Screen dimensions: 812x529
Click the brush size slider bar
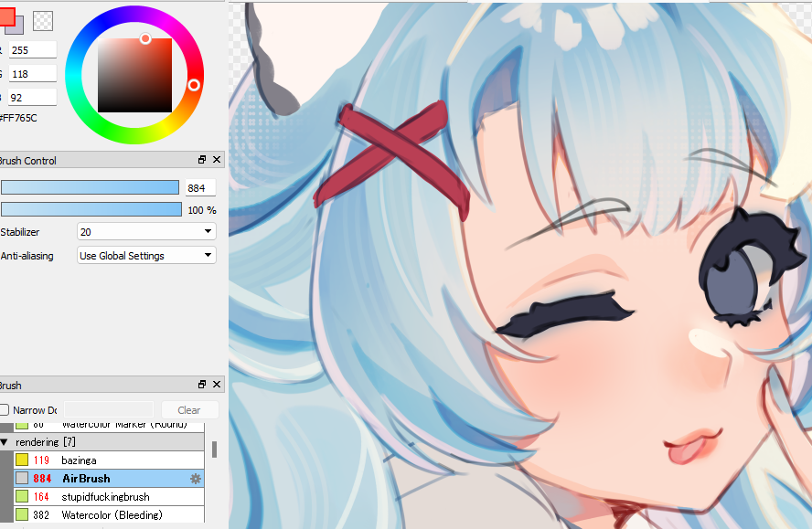coord(91,187)
